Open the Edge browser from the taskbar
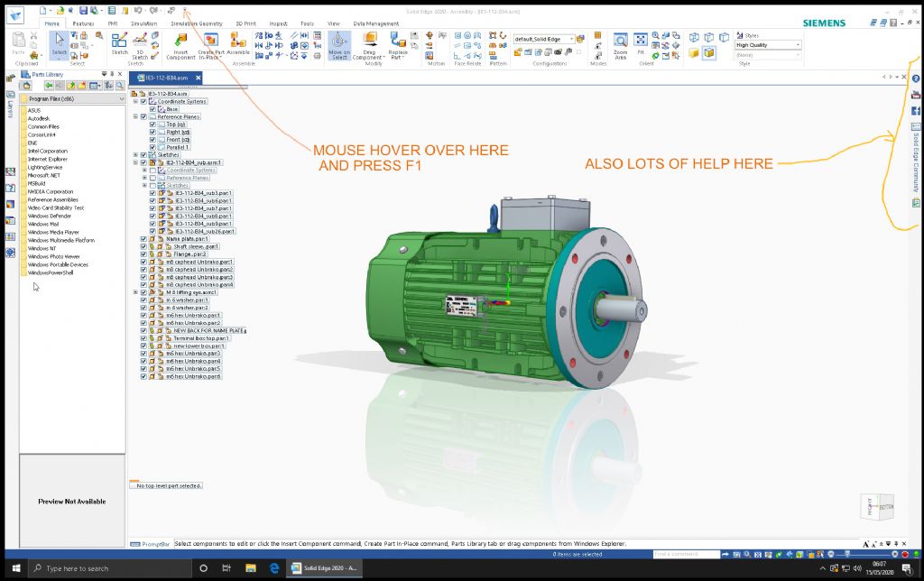924x581 pixels. [x=274, y=568]
